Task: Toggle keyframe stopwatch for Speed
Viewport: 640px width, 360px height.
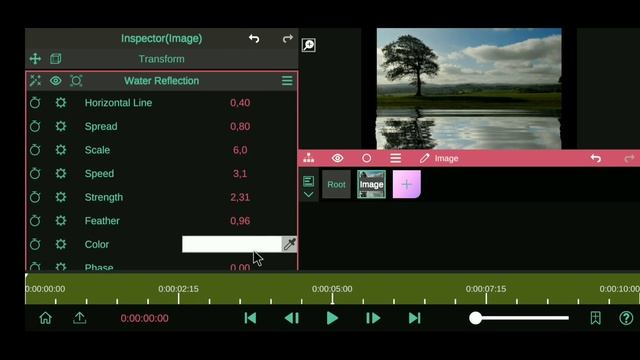Action: (x=35, y=173)
